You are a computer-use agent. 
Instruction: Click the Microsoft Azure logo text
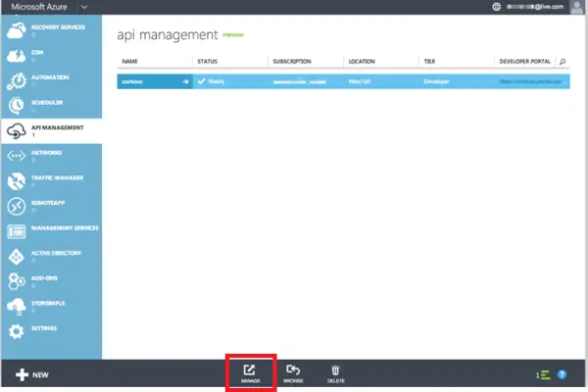[39, 7]
